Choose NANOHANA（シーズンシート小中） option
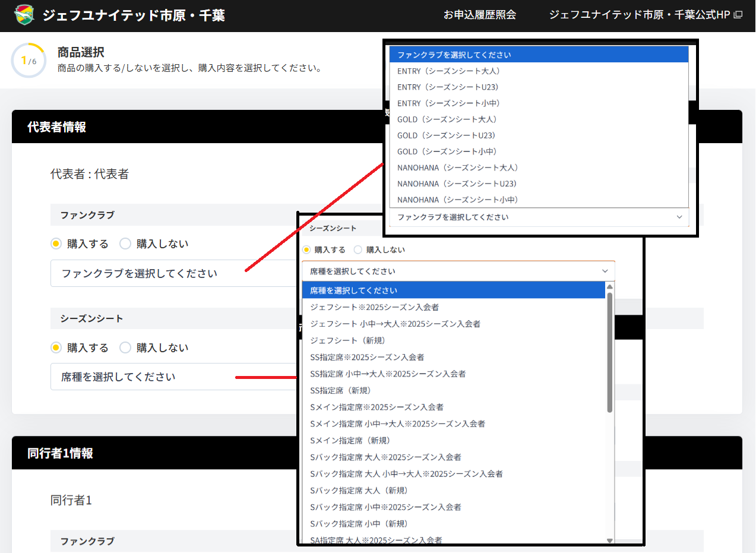756x553 pixels. 539,199
